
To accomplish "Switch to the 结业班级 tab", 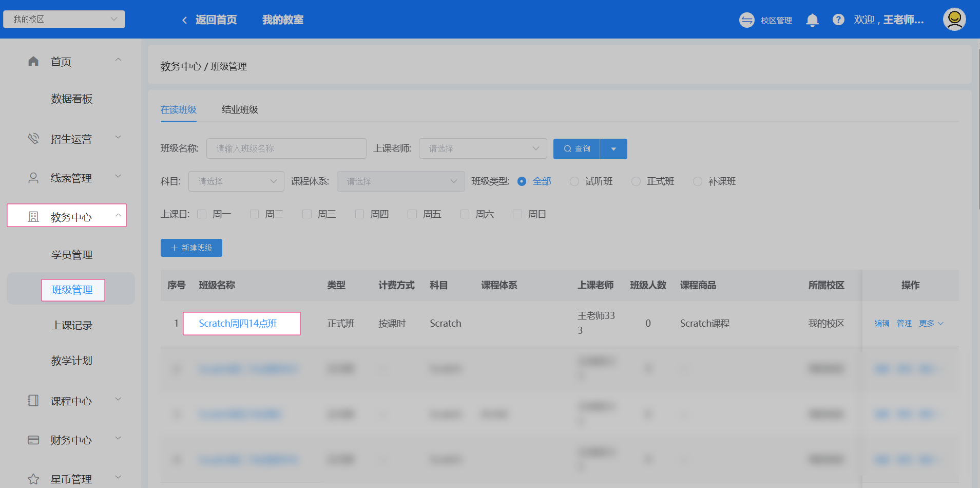I will pyautogui.click(x=240, y=110).
